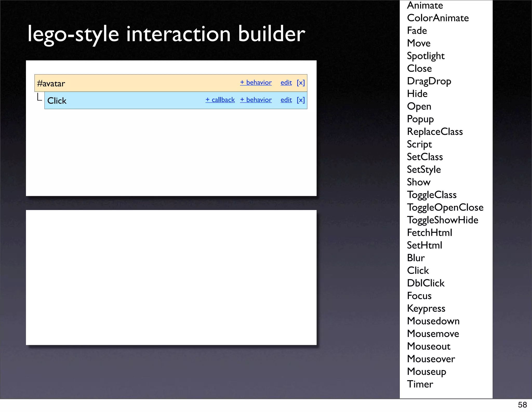The height and width of the screenshot is (412, 532).
Task: Pick Mouseover event in the list
Action: (431, 359)
